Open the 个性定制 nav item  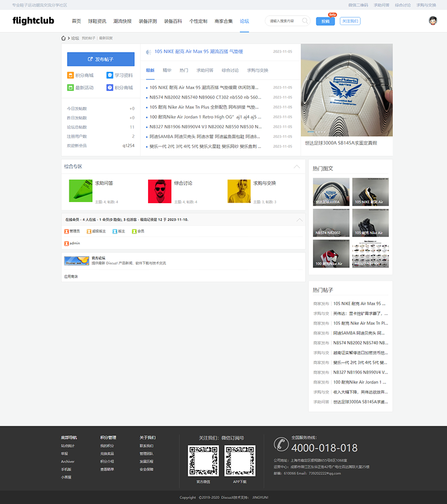pyautogui.click(x=198, y=21)
